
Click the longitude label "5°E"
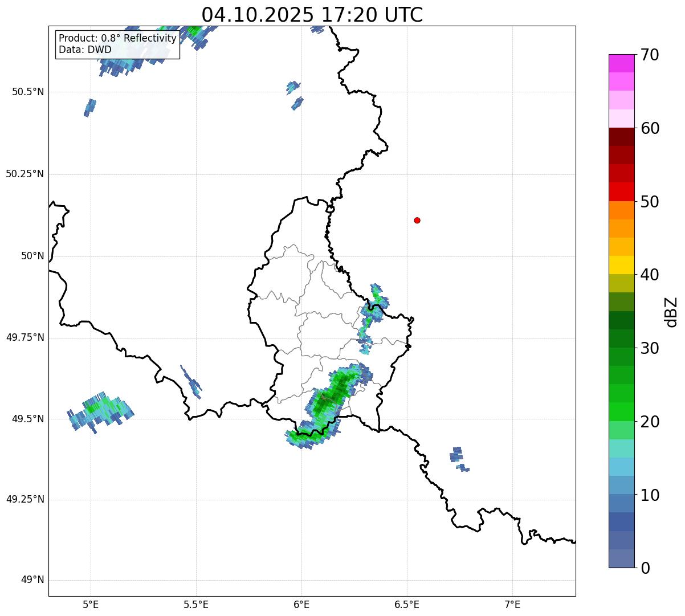coord(91,604)
